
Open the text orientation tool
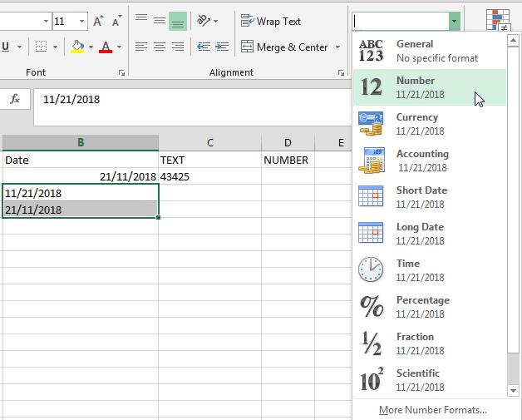[204, 21]
